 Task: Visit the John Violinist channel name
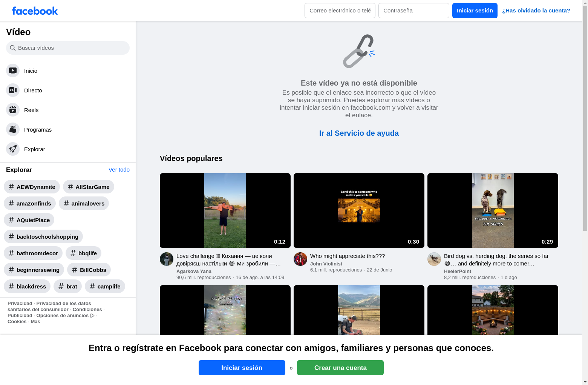(326, 264)
